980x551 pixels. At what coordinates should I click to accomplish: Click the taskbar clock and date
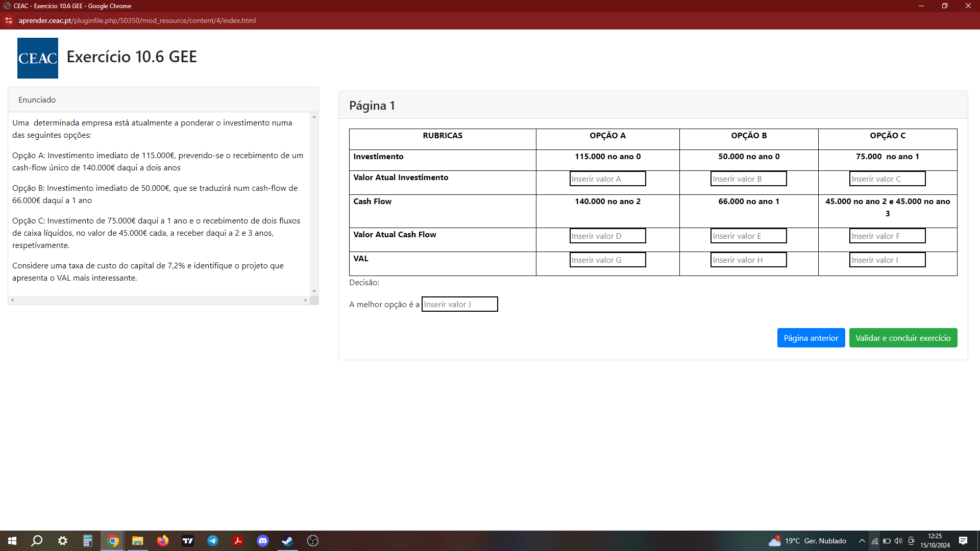(x=935, y=541)
